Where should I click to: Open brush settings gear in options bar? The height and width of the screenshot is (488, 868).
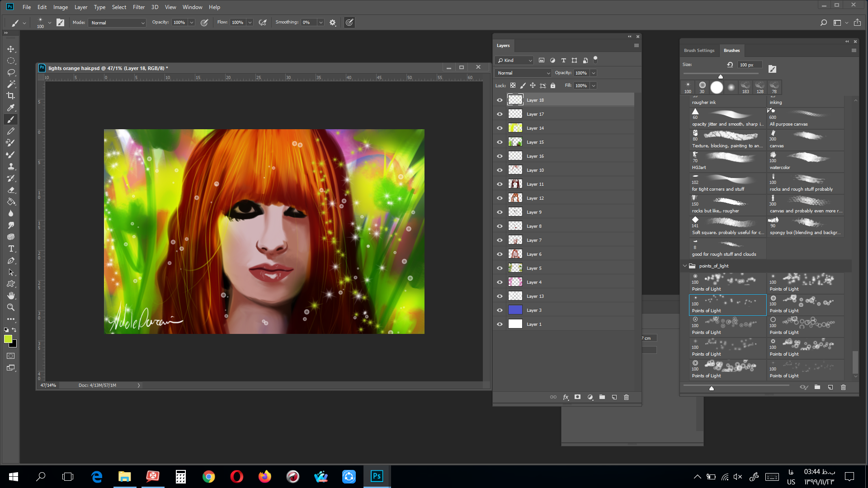tap(333, 23)
